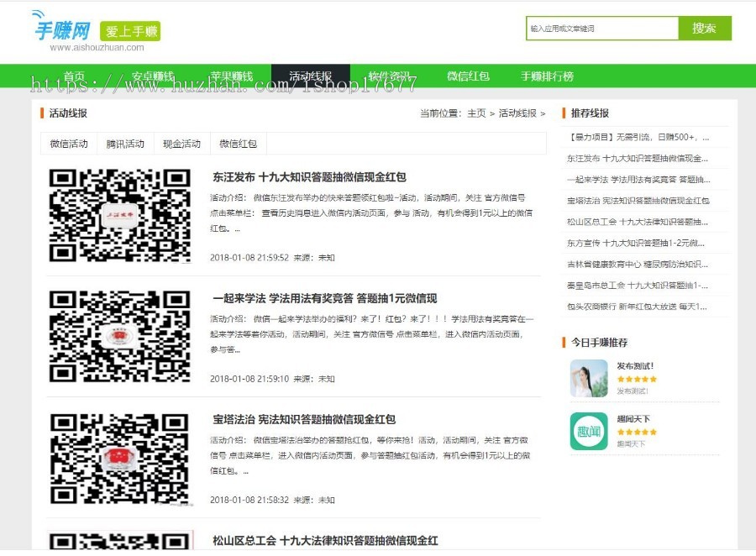Click the 东汪发布 article summary text
The height and width of the screenshot is (556, 756).
pos(371,212)
